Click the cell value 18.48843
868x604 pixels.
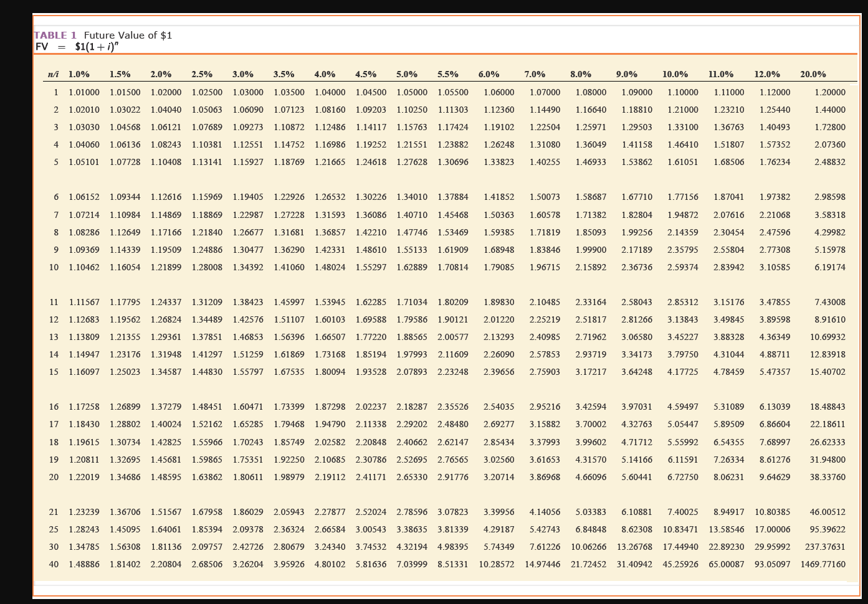click(x=827, y=407)
